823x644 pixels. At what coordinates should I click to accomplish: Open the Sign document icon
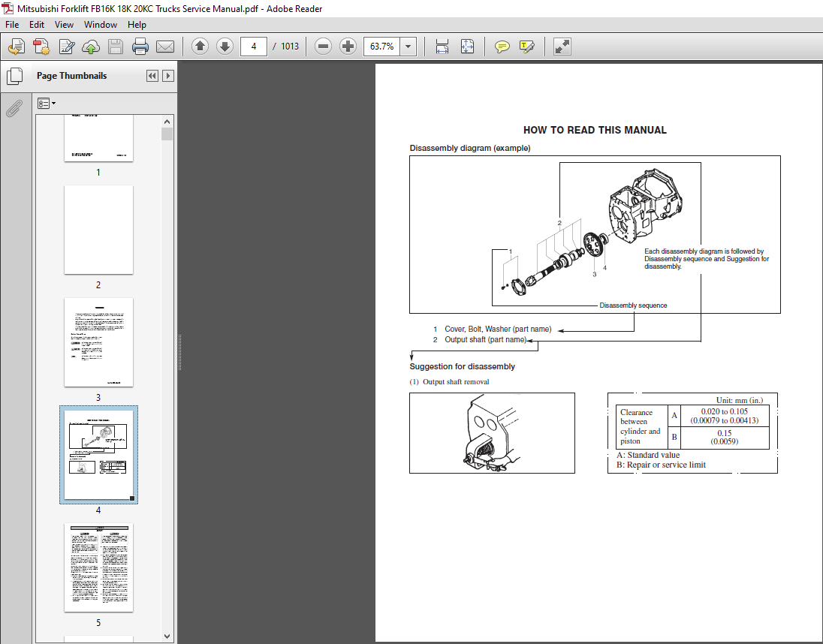click(67, 47)
